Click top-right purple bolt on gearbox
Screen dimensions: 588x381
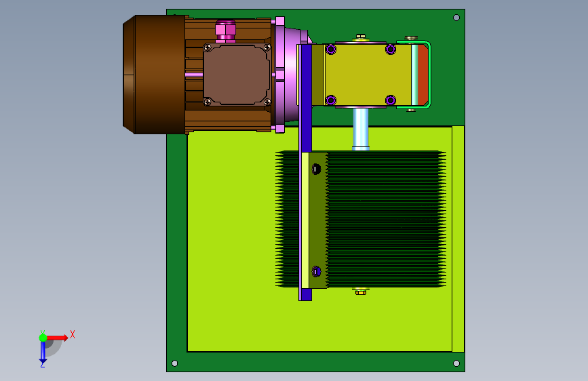pyautogui.click(x=391, y=49)
